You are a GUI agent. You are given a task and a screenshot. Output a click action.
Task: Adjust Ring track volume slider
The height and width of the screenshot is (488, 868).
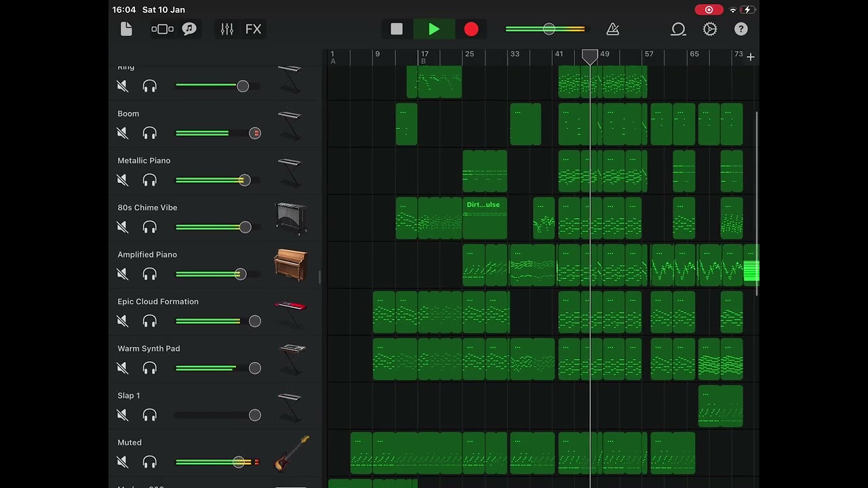coord(218,86)
